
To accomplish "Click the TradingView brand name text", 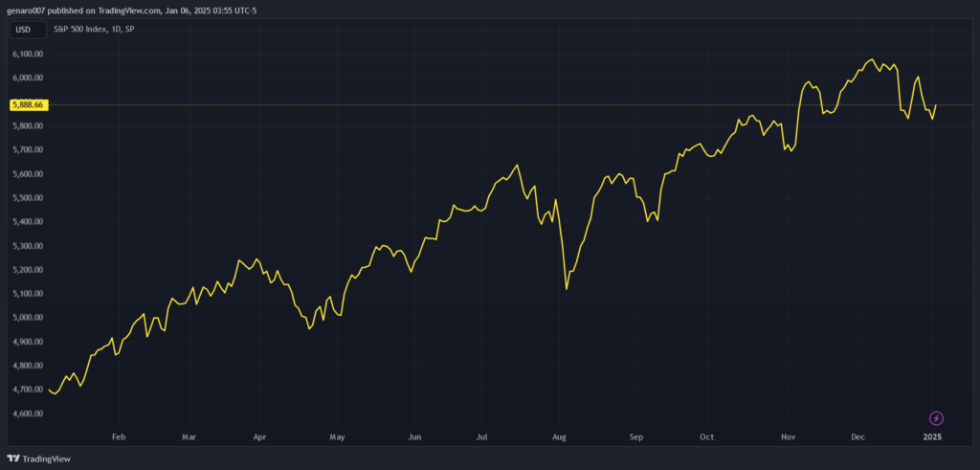I will coord(46,459).
